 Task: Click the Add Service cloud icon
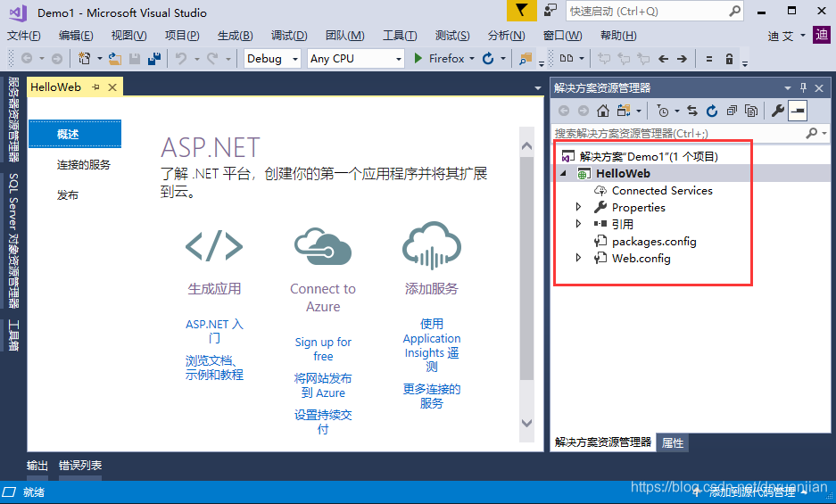[431, 246]
